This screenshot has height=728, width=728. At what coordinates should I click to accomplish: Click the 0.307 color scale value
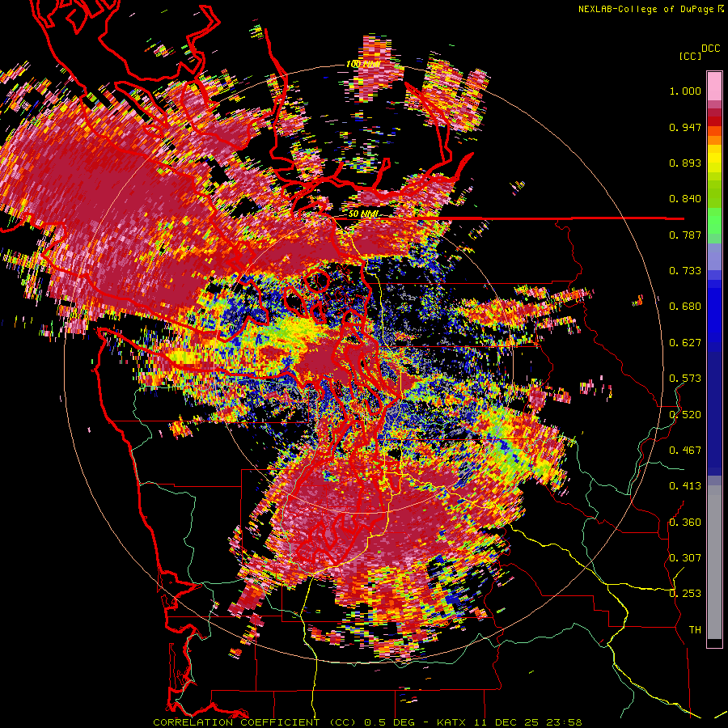(x=685, y=558)
